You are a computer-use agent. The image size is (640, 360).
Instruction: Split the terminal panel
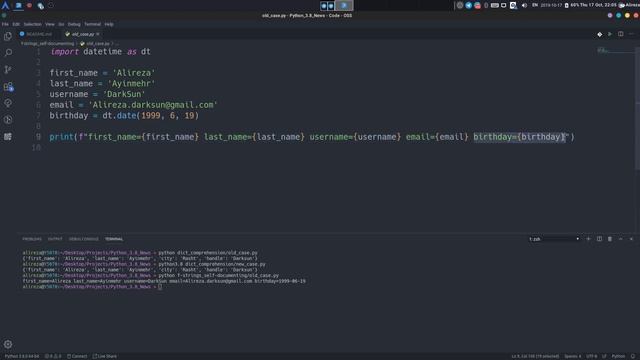click(x=599, y=239)
